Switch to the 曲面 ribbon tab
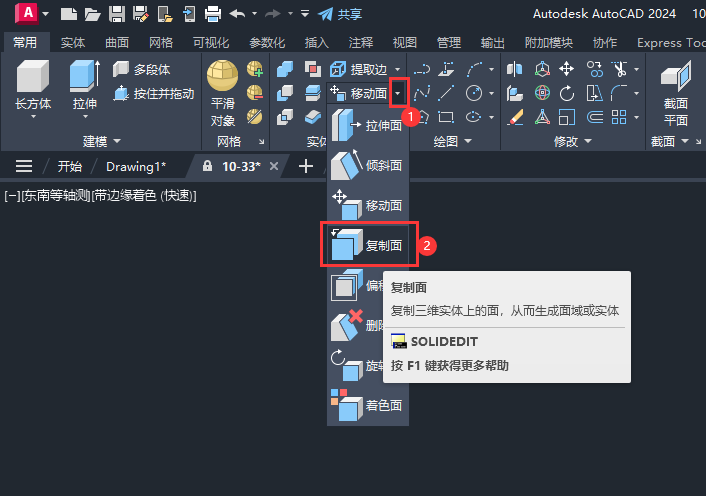Image resolution: width=706 pixels, height=496 pixels. click(117, 42)
